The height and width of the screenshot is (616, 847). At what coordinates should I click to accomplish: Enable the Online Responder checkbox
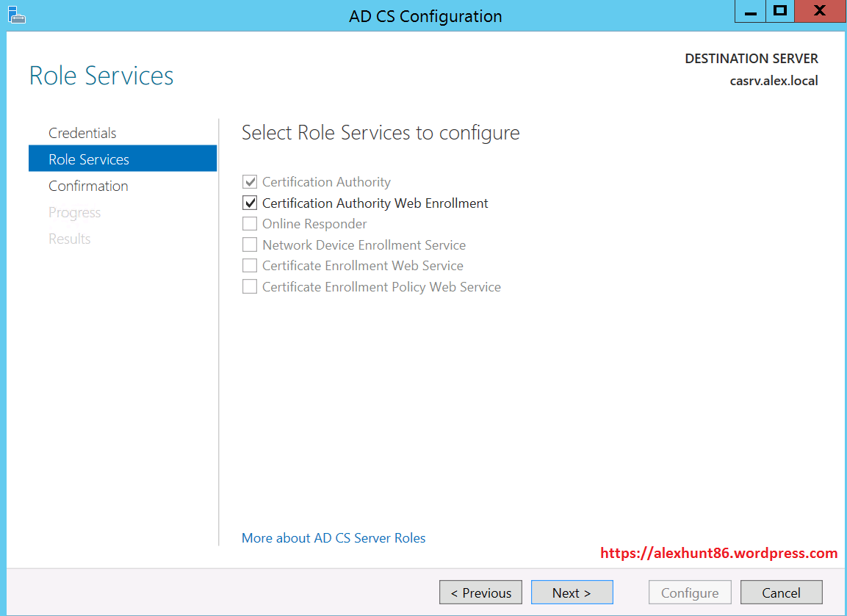pos(250,224)
